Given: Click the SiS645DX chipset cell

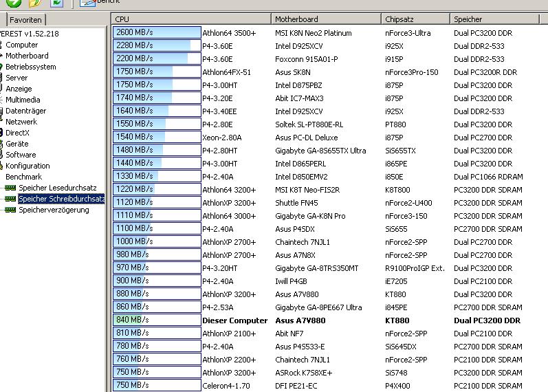Looking at the screenshot, I should tap(401, 347).
